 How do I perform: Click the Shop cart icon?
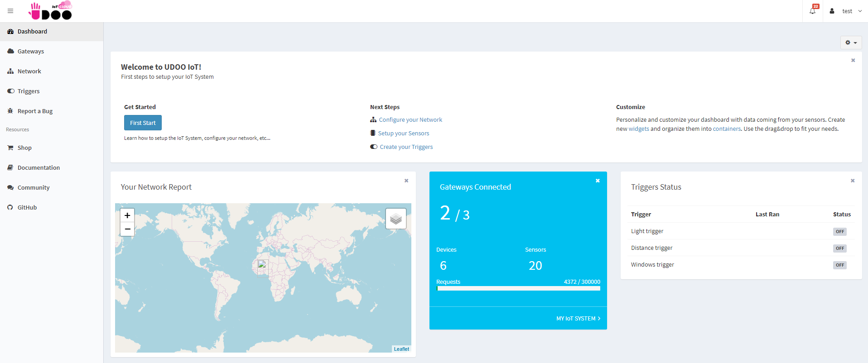(10, 148)
